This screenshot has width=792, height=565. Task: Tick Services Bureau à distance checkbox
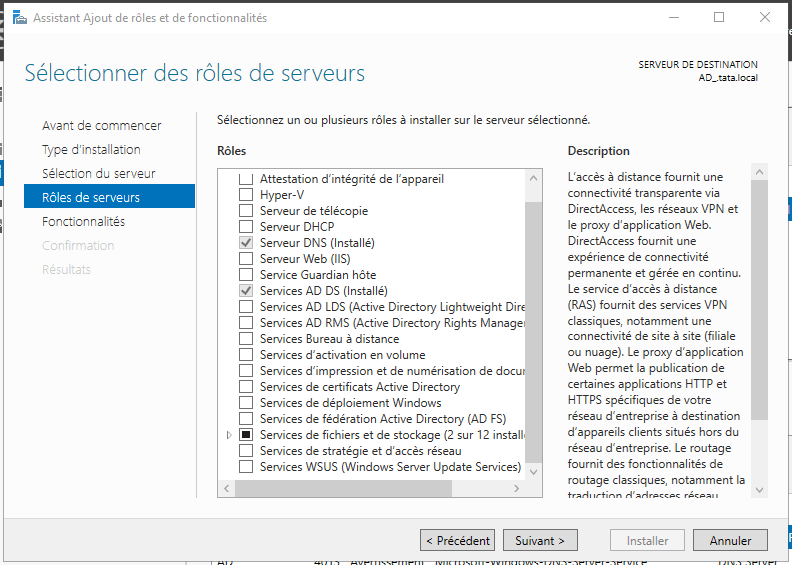click(x=246, y=339)
